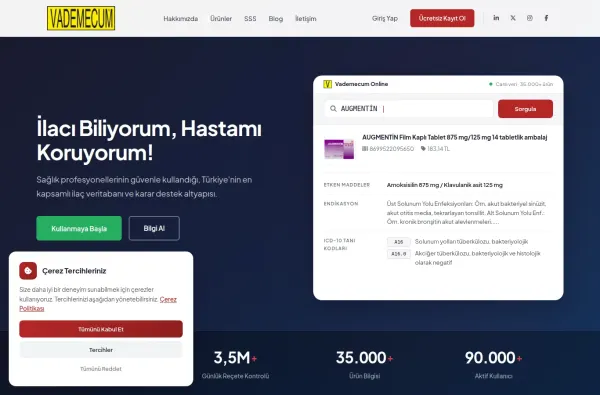The width and height of the screenshot is (600, 395).
Task: Select AUGMENTİN Film Kaplı Tablet result title
Action: coord(455,137)
